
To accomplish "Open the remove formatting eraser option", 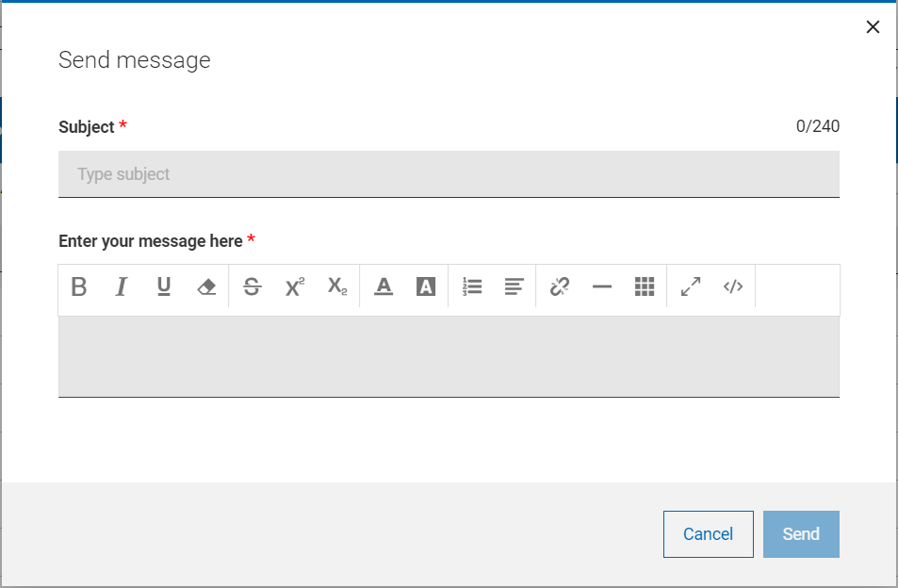I will [205, 287].
